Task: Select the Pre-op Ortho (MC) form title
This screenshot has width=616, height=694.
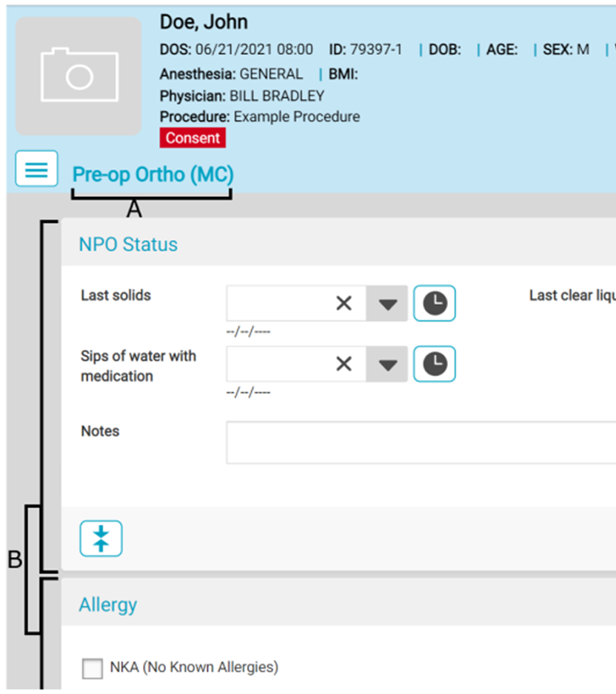Action: [x=153, y=175]
